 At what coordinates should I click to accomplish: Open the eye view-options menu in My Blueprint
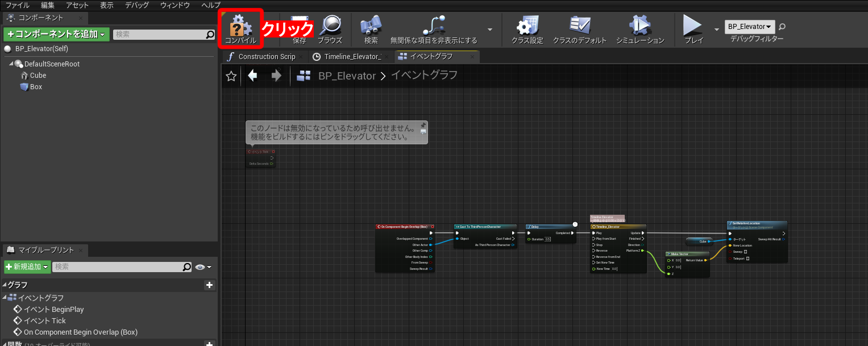(203, 267)
